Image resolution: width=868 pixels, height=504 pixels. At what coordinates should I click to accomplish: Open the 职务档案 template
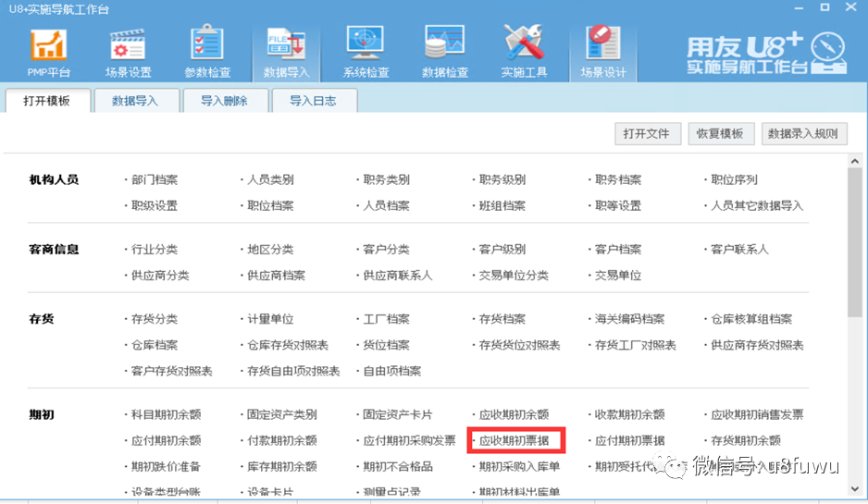(x=618, y=179)
